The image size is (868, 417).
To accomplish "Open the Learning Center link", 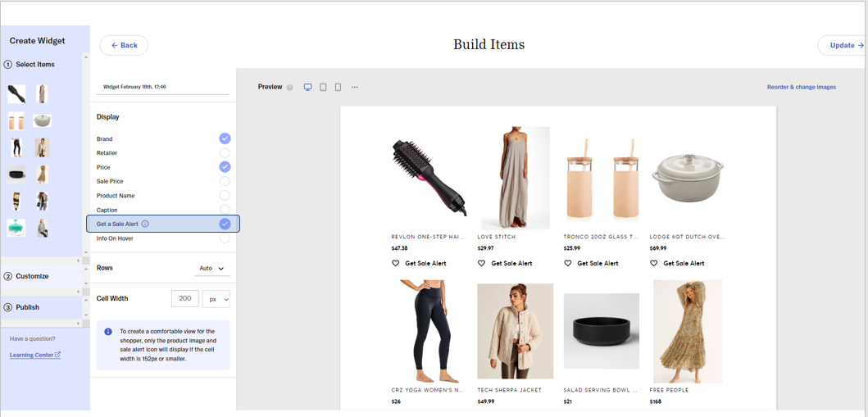I will pyautogui.click(x=34, y=355).
